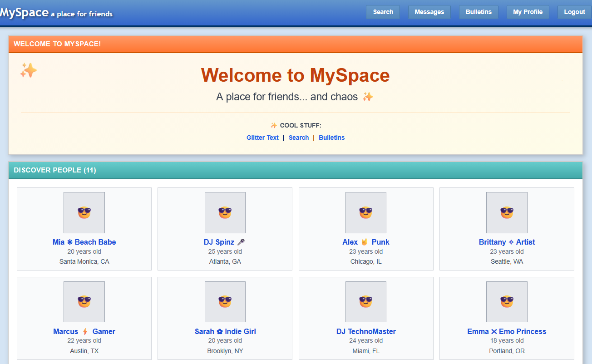Open the Bulletins page from the navigation bar
The width and height of the screenshot is (592, 364).
click(479, 12)
